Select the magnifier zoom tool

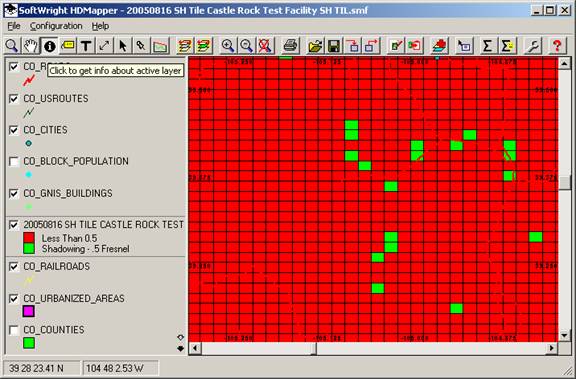point(12,46)
